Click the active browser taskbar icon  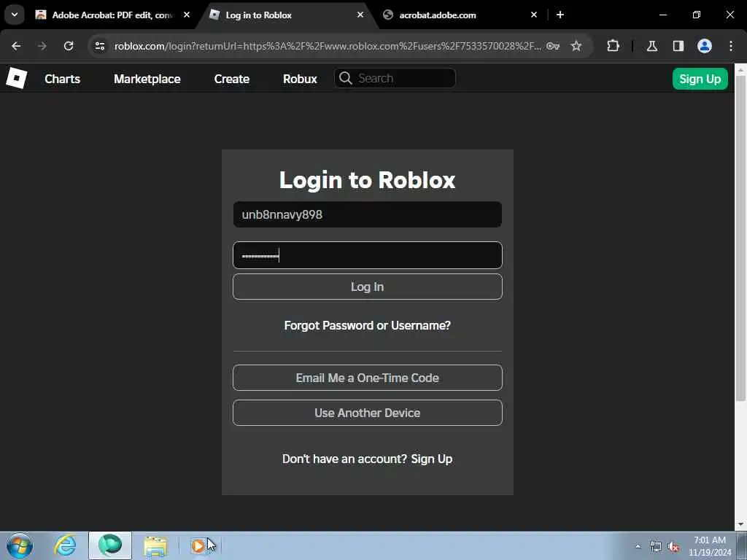(110, 545)
